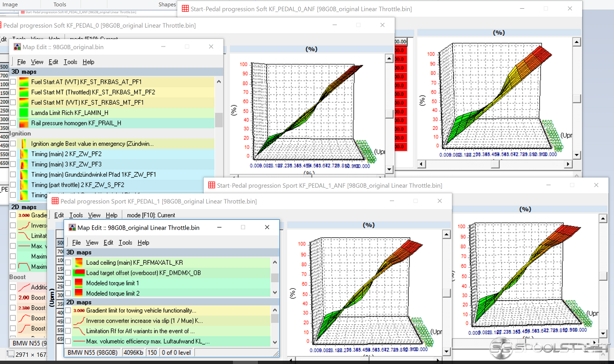Collapse the Boost group header

pos(28,277)
